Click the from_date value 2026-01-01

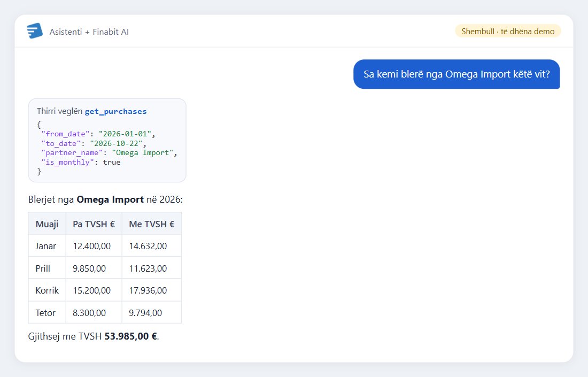tap(125, 134)
